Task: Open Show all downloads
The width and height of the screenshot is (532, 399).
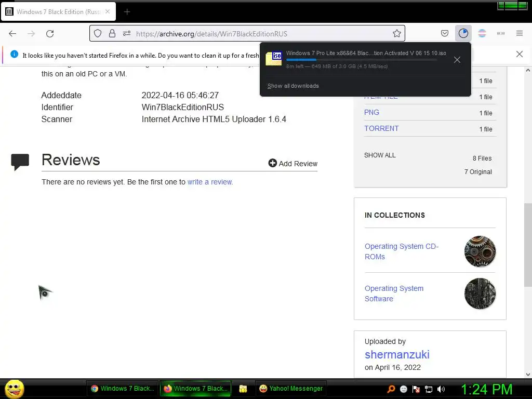Action: [293, 86]
